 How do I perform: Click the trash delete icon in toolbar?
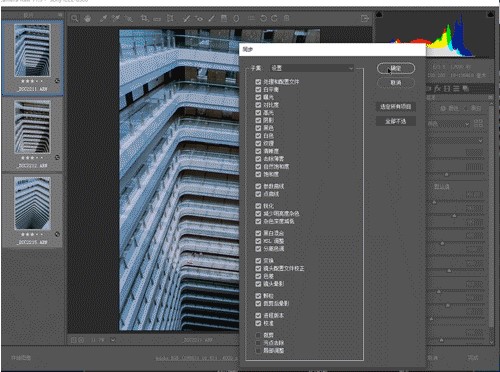286,18
